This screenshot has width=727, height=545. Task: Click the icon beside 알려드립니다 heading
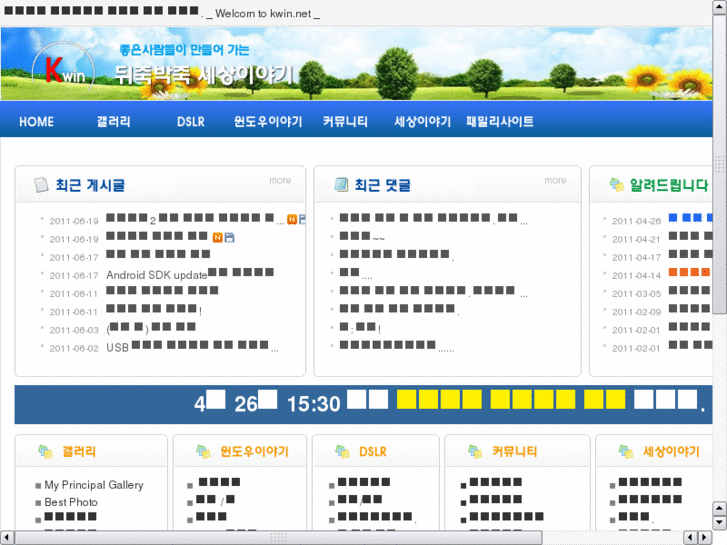[617, 185]
